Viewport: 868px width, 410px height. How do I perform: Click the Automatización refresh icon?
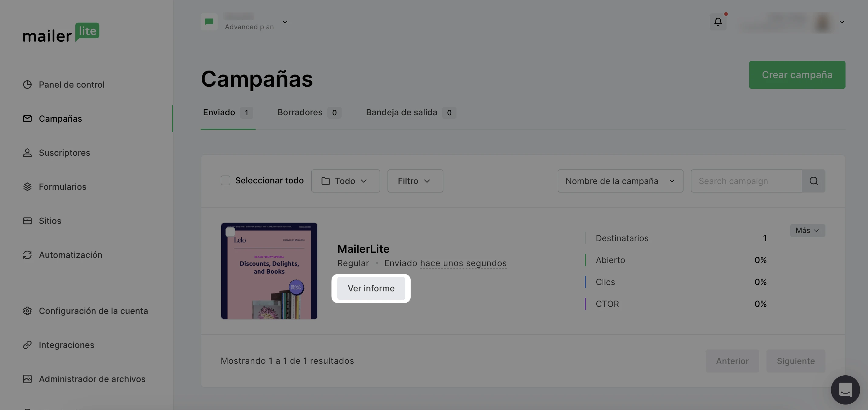[x=27, y=255]
